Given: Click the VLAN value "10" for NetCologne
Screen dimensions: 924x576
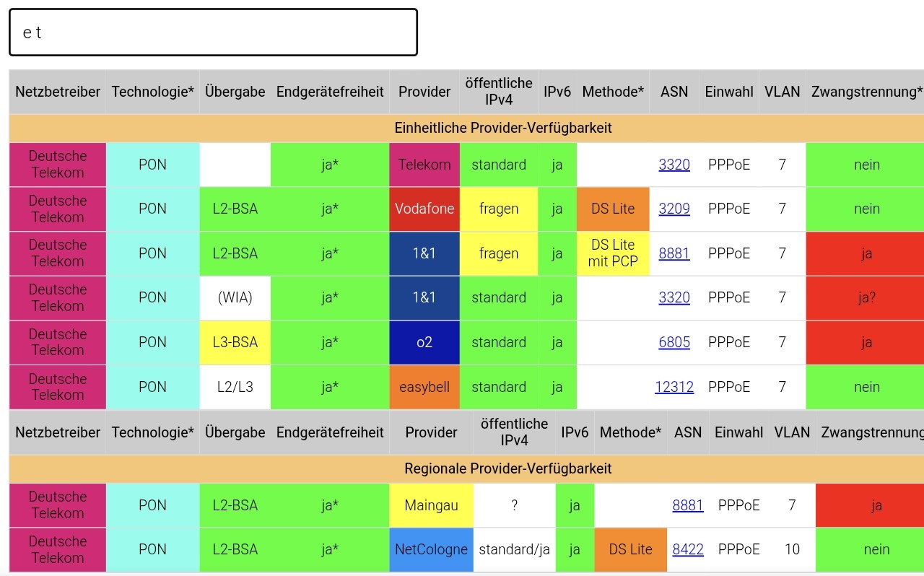Looking at the screenshot, I should coord(792,549).
